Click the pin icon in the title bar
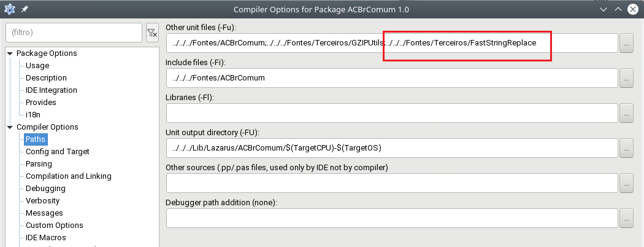 (x=25, y=9)
